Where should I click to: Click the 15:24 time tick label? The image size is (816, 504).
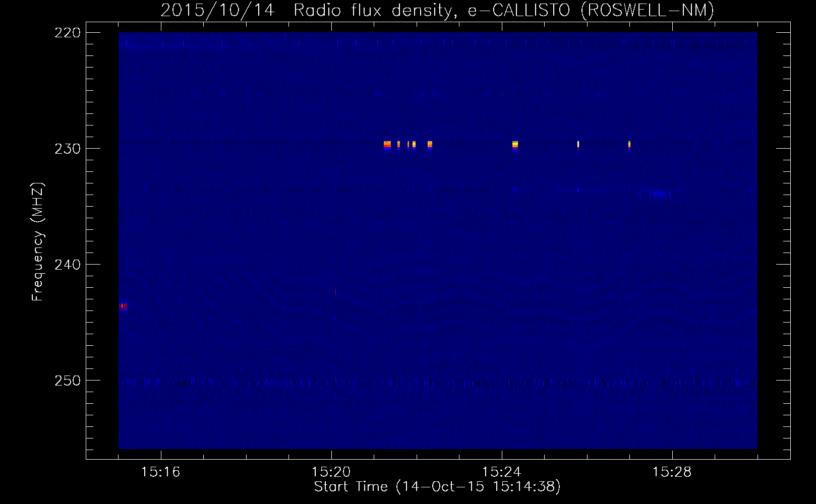pos(501,472)
